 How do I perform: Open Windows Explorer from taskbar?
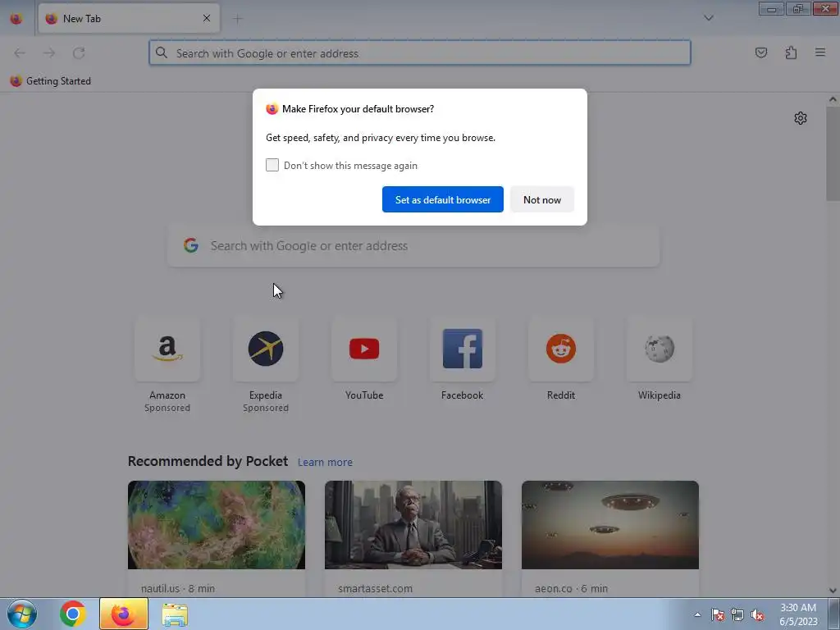click(175, 614)
